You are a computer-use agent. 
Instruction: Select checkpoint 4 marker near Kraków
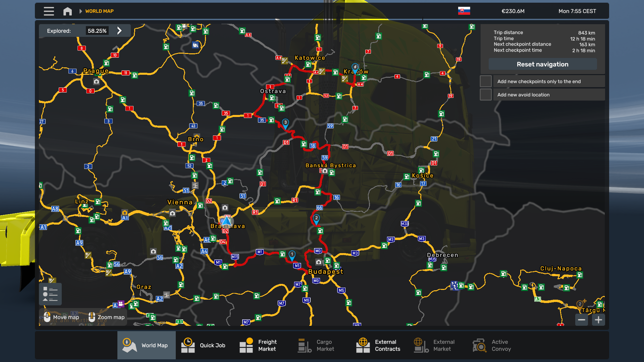355,68
